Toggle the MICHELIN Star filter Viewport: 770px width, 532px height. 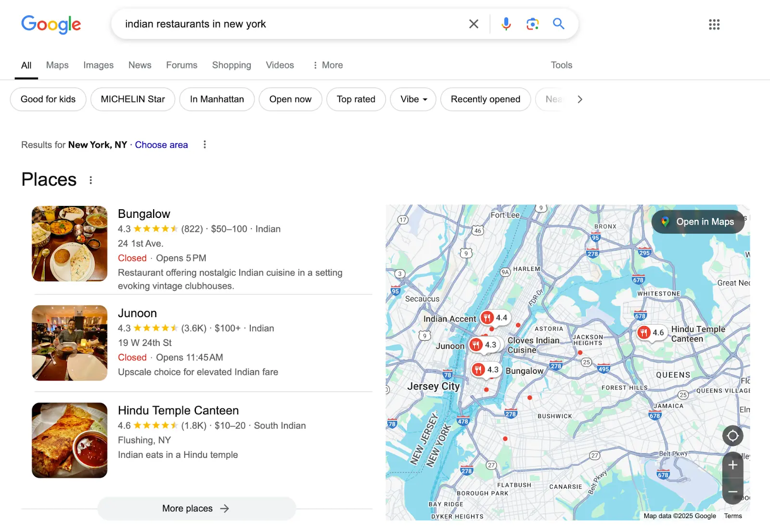[x=132, y=99]
